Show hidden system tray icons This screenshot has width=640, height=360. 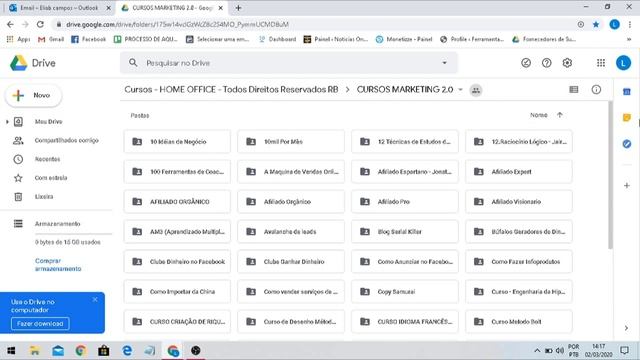click(x=537, y=351)
